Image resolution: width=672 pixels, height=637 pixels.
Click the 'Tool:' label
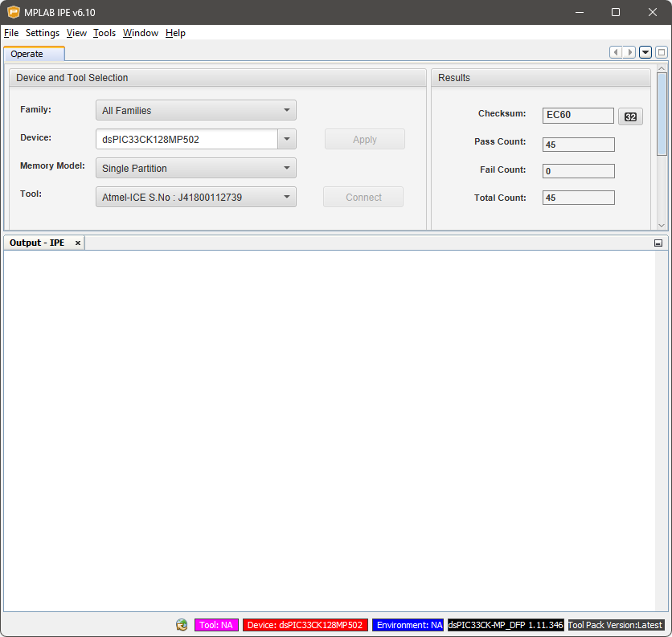tap(31, 194)
